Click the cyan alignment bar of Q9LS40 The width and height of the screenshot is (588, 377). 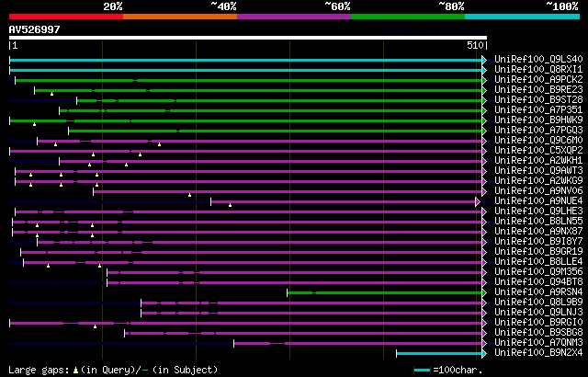[245, 60]
